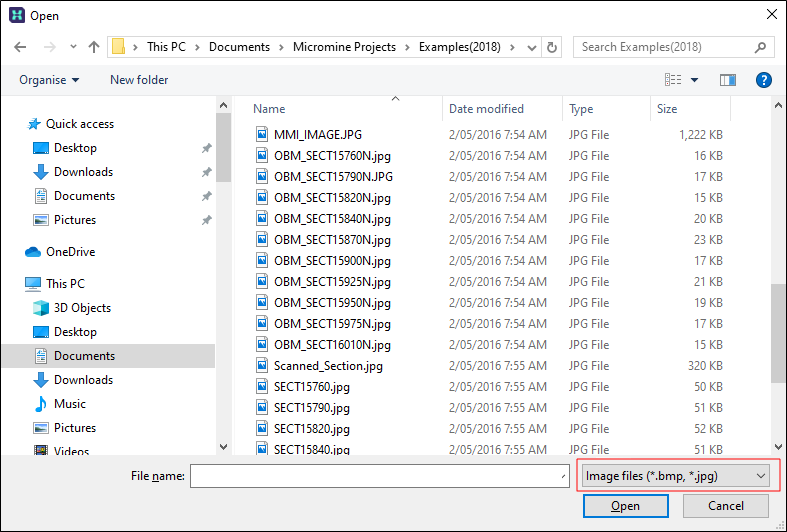Click the change view layout icon
This screenshot has height=532, width=787.
(673, 80)
